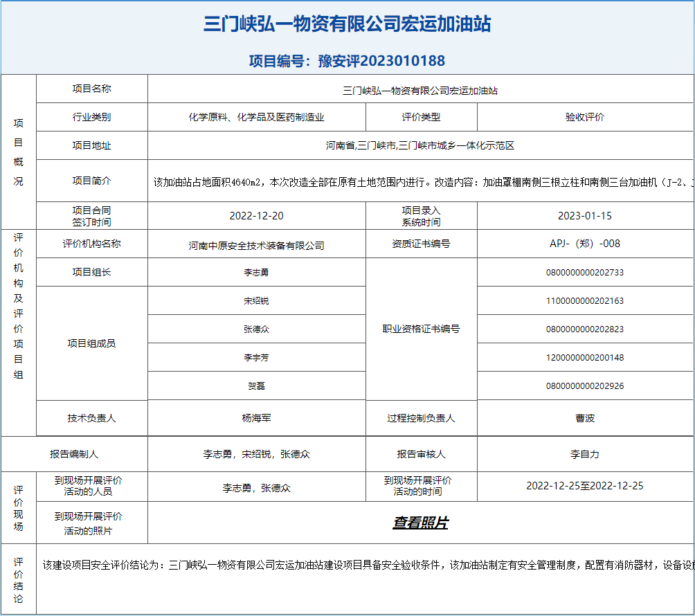Select technical lead name 杨海军
695x616 pixels.
256,418
